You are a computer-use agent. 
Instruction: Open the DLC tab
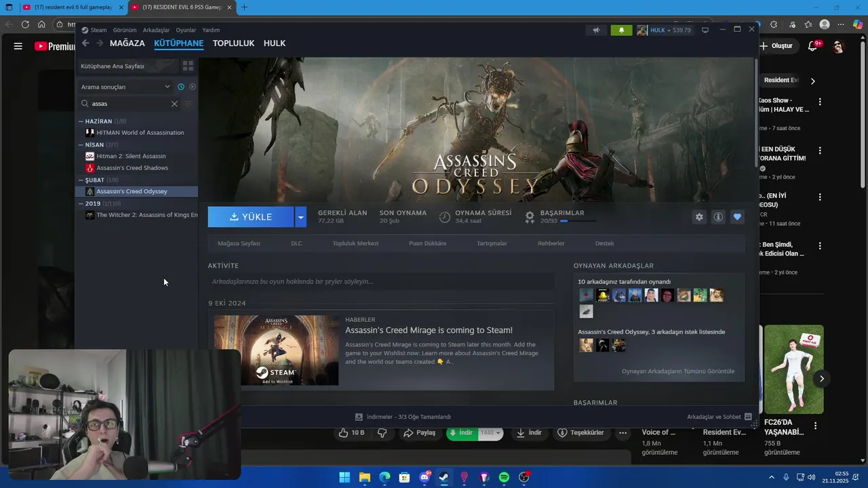pos(296,243)
